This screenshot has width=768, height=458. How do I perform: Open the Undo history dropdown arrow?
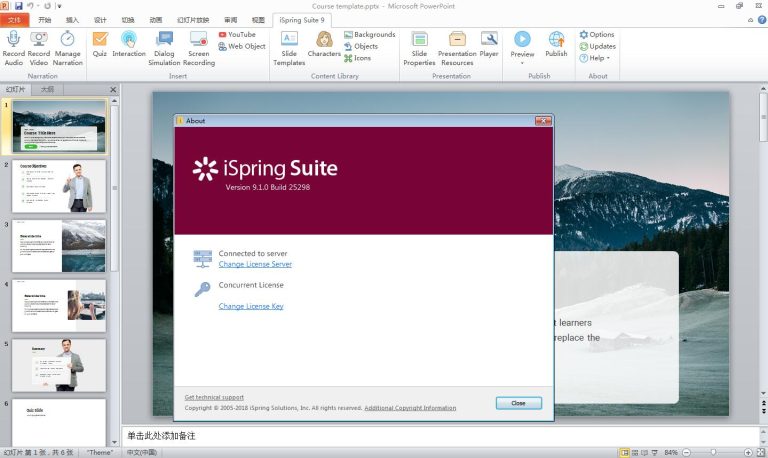click(38, 6)
